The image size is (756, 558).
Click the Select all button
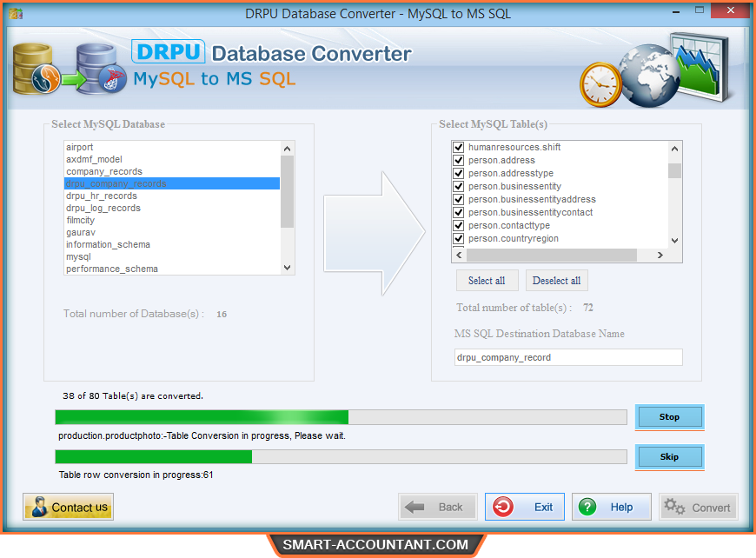click(487, 280)
